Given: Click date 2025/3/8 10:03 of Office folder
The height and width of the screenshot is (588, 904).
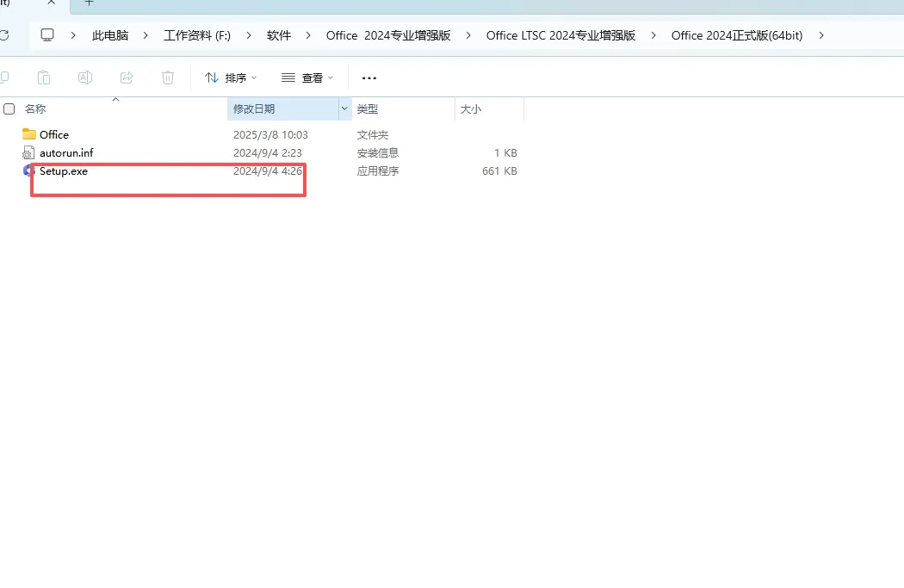Looking at the screenshot, I should coord(270,135).
